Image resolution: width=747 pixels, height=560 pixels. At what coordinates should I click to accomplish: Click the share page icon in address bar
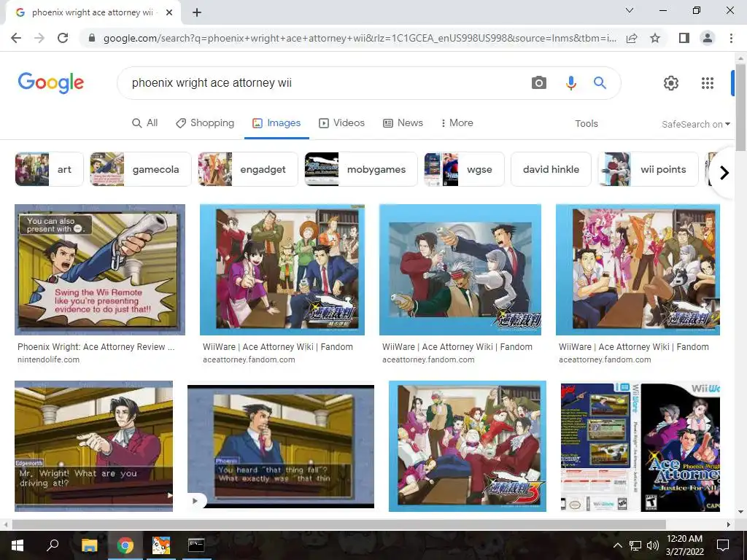point(632,38)
